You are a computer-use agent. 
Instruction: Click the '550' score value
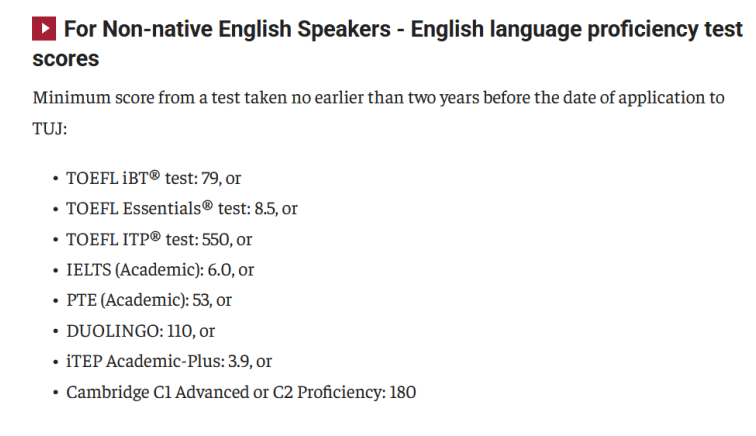(x=216, y=240)
